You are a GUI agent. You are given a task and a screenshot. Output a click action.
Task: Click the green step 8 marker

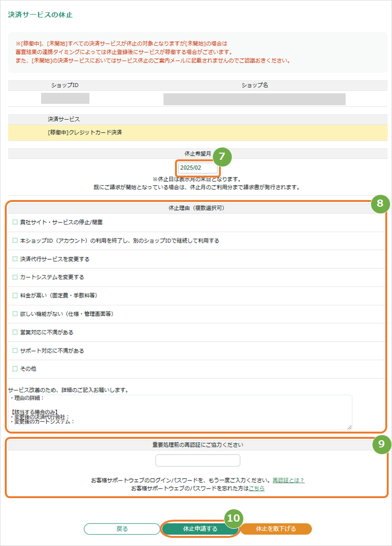[x=380, y=203]
